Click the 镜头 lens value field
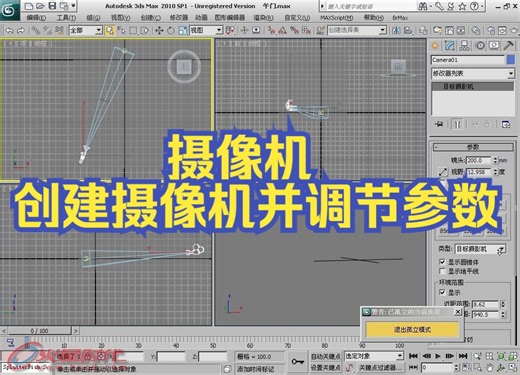 click(479, 160)
